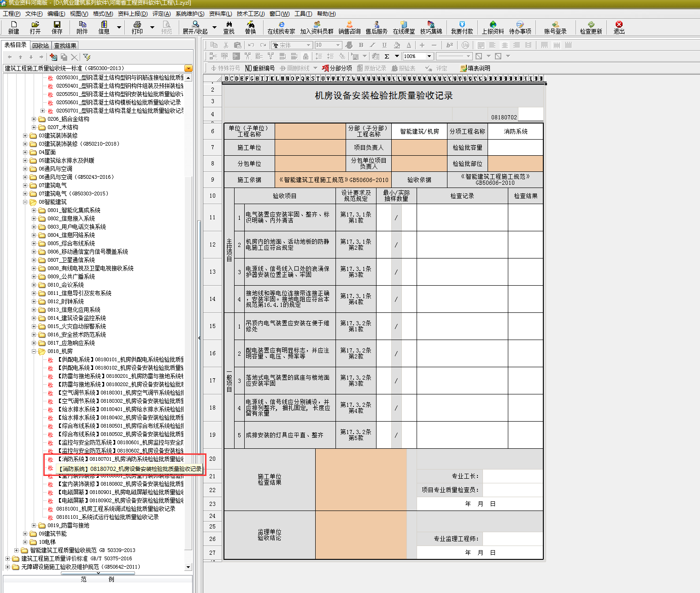Collapse the 08智能建筑 tree node
This screenshot has width=700, height=593.
coord(25,202)
